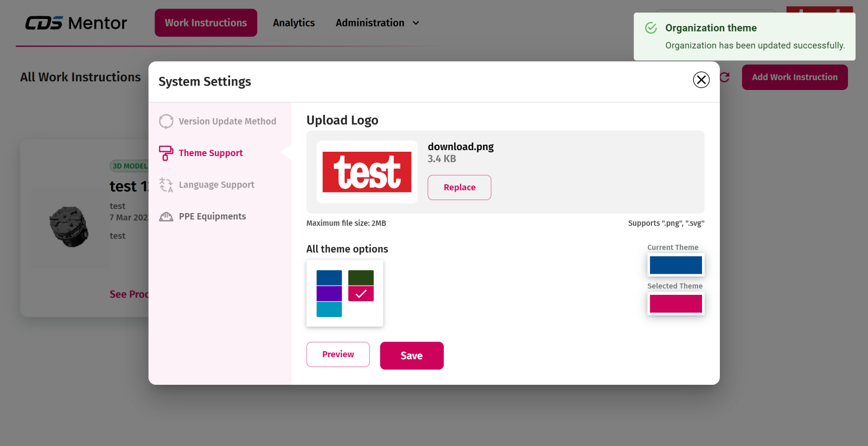The width and height of the screenshot is (868, 446).
Task: Switch to the Analytics tab
Action: click(293, 23)
